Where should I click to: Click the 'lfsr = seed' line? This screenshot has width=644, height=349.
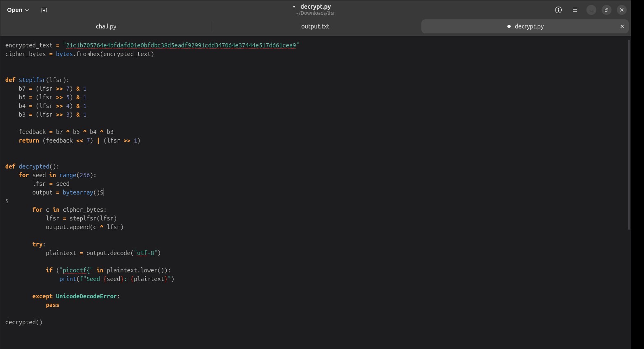click(51, 184)
